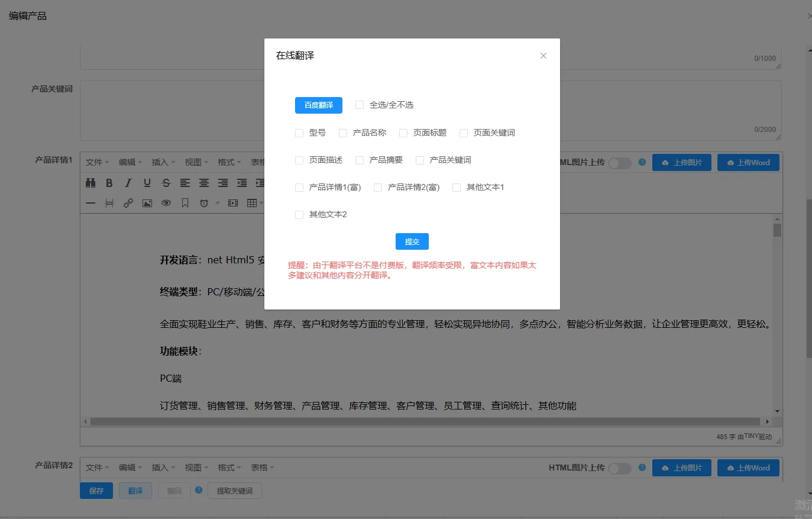Close the 在线翻译 dialog with X
The image size is (812, 519).
coord(543,56)
